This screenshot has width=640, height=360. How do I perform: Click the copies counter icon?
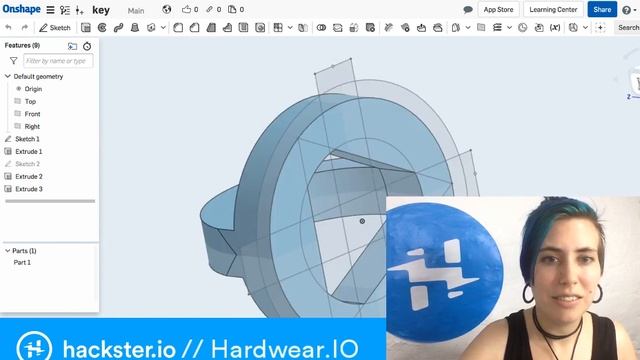(x=236, y=9)
